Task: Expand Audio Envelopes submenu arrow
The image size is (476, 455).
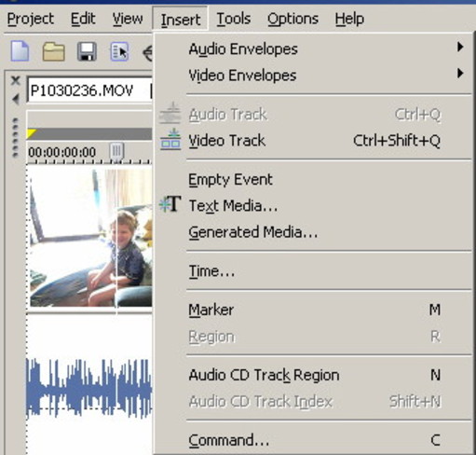Action: pos(460,48)
